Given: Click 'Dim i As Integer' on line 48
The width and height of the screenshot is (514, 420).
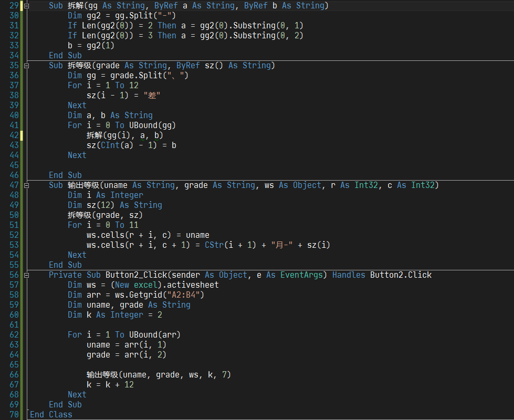Looking at the screenshot, I should coord(105,195).
